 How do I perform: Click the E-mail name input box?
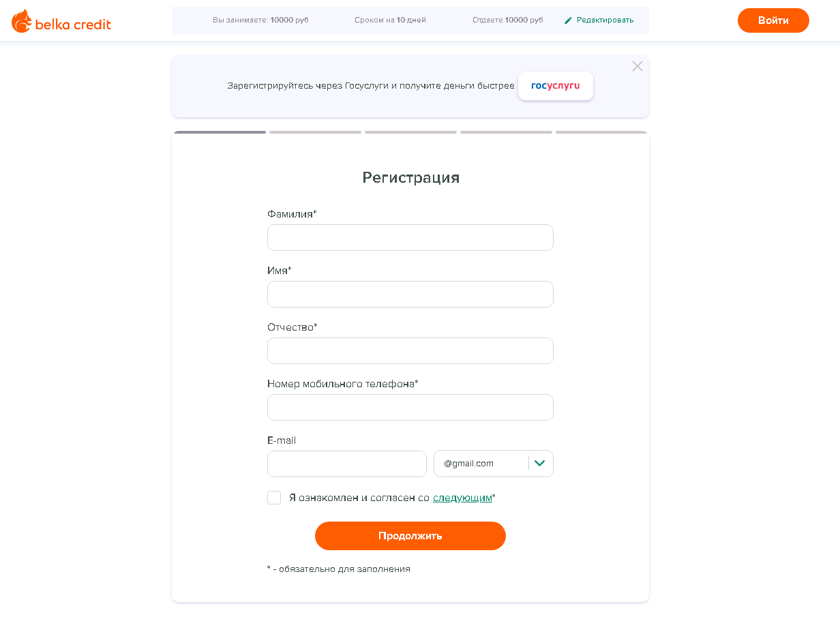pyautogui.click(x=346, y=464)
